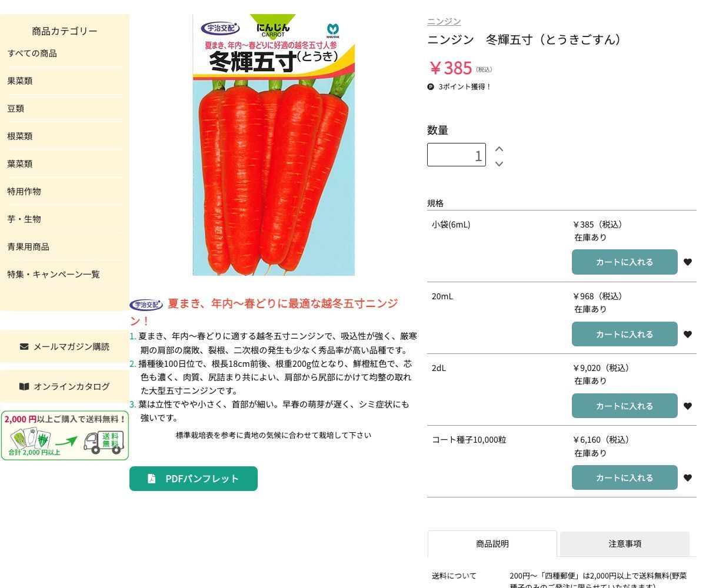
Task: Click カートに入れる for 小袋(6mL)
Action: 624,262
